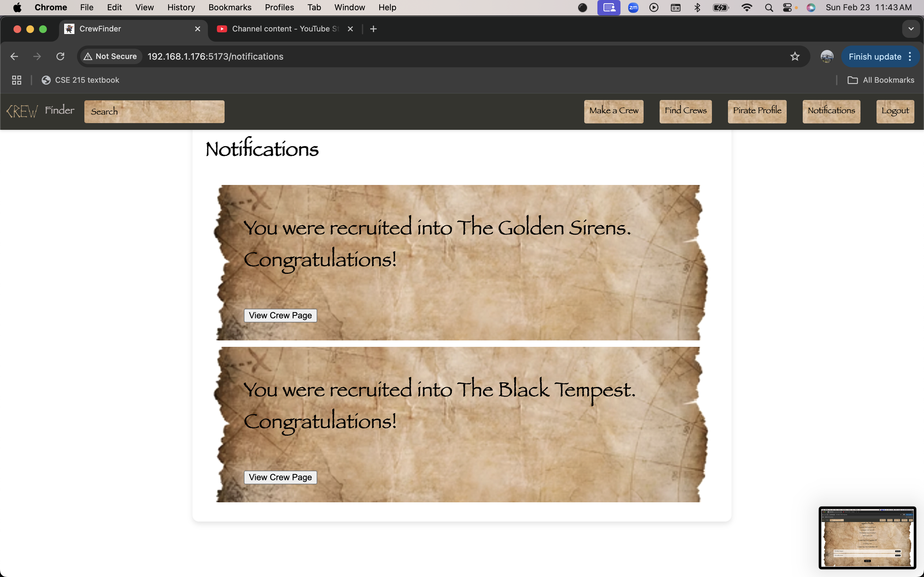Open Control Center in menu bar

click(787, 8)
